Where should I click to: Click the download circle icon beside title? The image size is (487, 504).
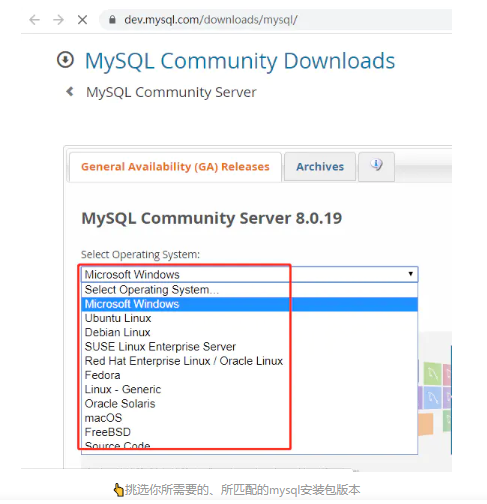coord(65,60)
